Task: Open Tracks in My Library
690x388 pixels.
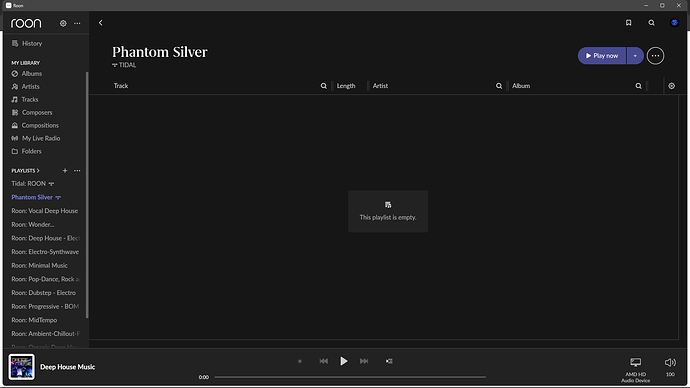Action: tap(25, 99)
